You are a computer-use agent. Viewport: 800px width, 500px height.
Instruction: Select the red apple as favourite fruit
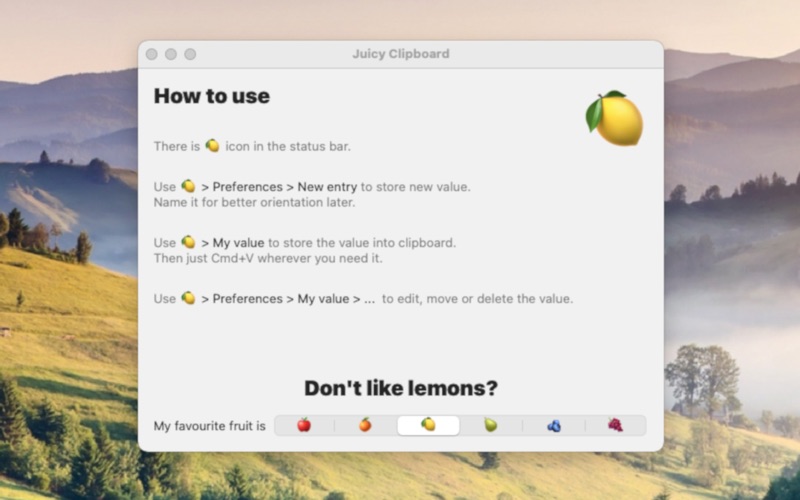coord(304,425)
